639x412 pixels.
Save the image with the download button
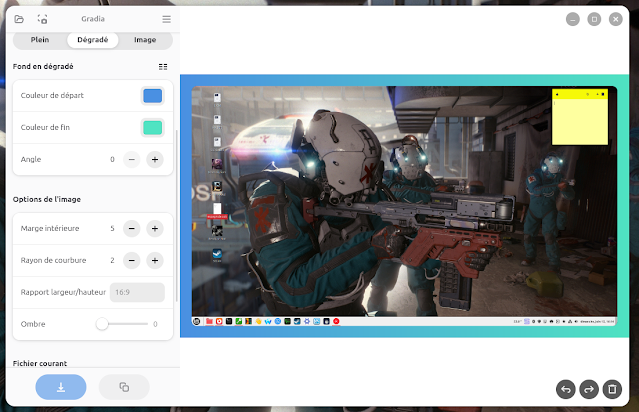(x=61, y=387)
